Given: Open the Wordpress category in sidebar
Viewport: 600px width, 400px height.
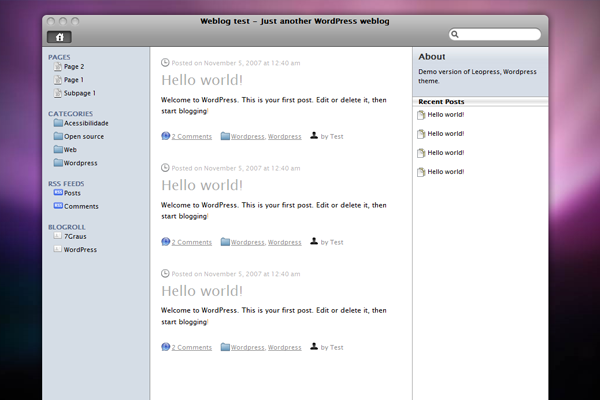Looking at the screenshot, I should pyautogui.click(x=80, y=163).
